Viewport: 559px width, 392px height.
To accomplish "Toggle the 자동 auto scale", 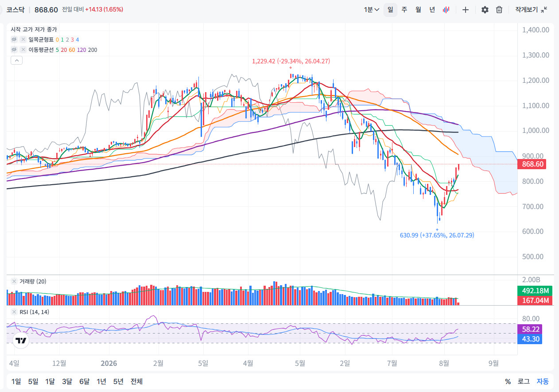I will point(543,381).
